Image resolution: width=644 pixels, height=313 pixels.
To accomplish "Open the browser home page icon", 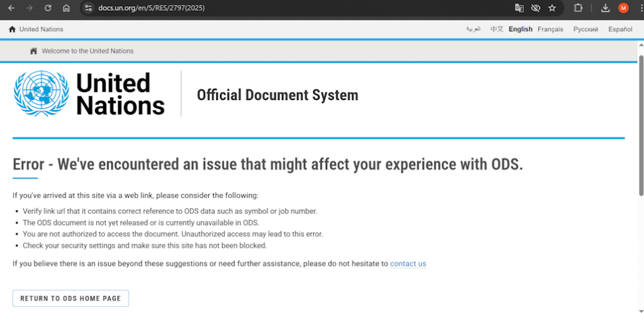I will pyautogui.click(x=66, y=8).
